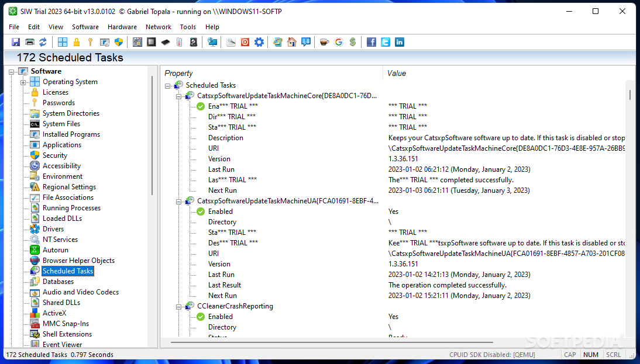640x364 pixels.
Task: Open the Software menu
Action: click(x=85, y=27)
